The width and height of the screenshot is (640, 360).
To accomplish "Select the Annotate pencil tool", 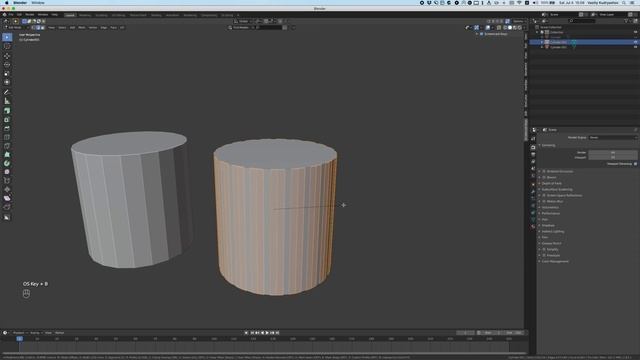I will [x=7, y=92].
